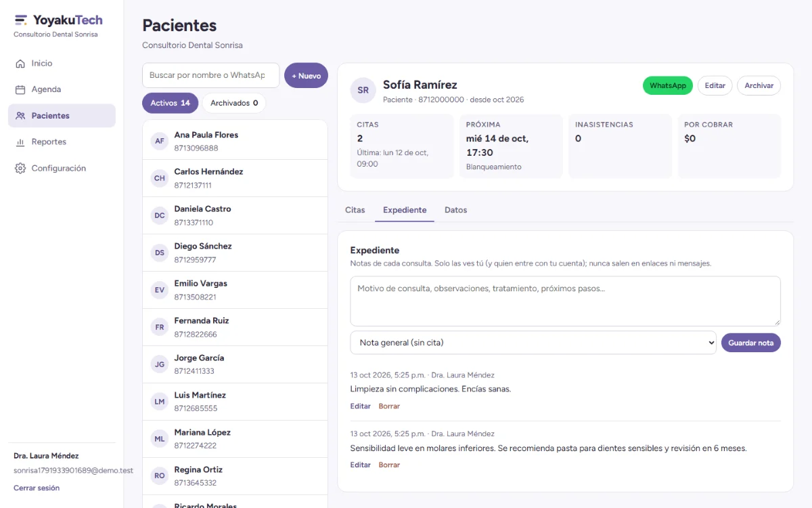
Task: Click the EV avatar for Emilio Vargas
Action: 160,290
